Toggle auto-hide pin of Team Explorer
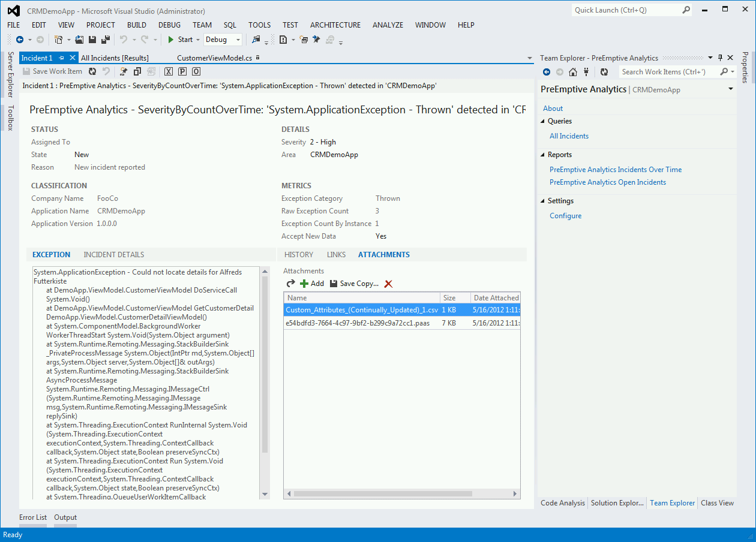This screenshot has height=542, width=756. point(721,58)
